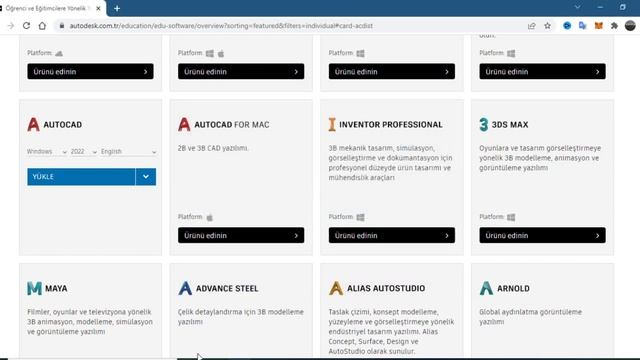Open the 2022 version dropdown for AutoCAD
Viewport: 640px width, 360px height.
click(84, 151)
